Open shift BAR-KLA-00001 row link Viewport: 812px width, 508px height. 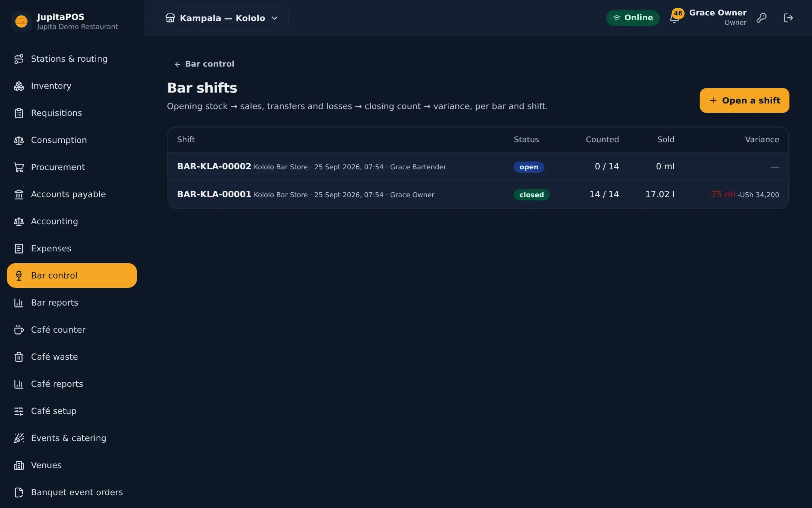(x=214, y=194)
